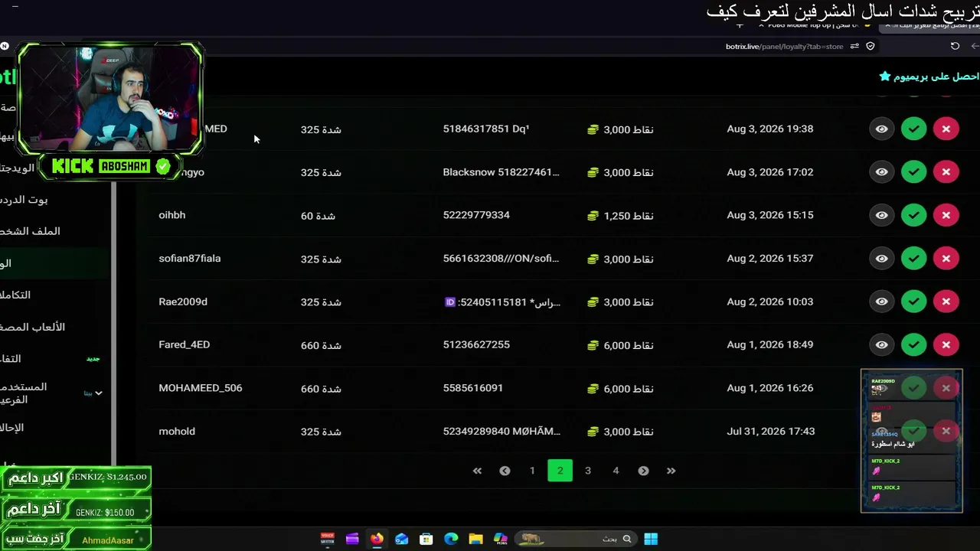Image resolution: width=980 pixels, height=551 pixels.
Task: Open the shield tracking protection icon
Action: 871,46
